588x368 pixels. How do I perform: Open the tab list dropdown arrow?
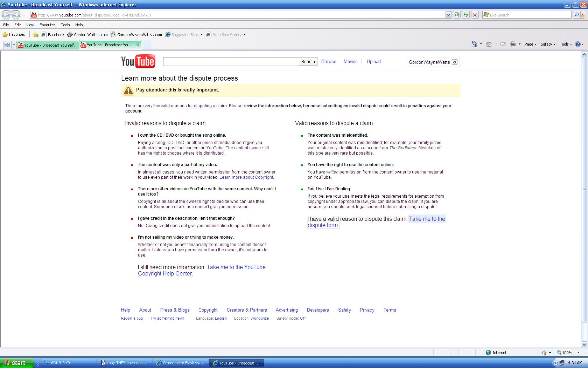[x=14, y=45]
